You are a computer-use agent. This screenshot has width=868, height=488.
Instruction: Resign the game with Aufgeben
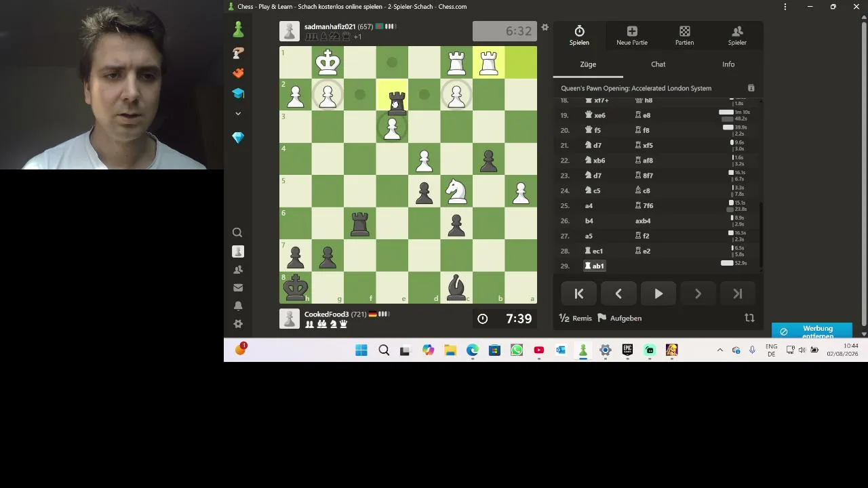point(620,318)
